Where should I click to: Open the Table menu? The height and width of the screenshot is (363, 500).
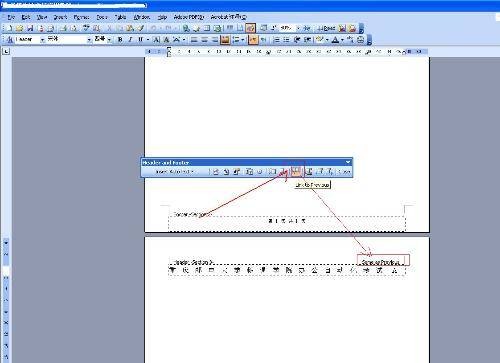click(120, 17)
